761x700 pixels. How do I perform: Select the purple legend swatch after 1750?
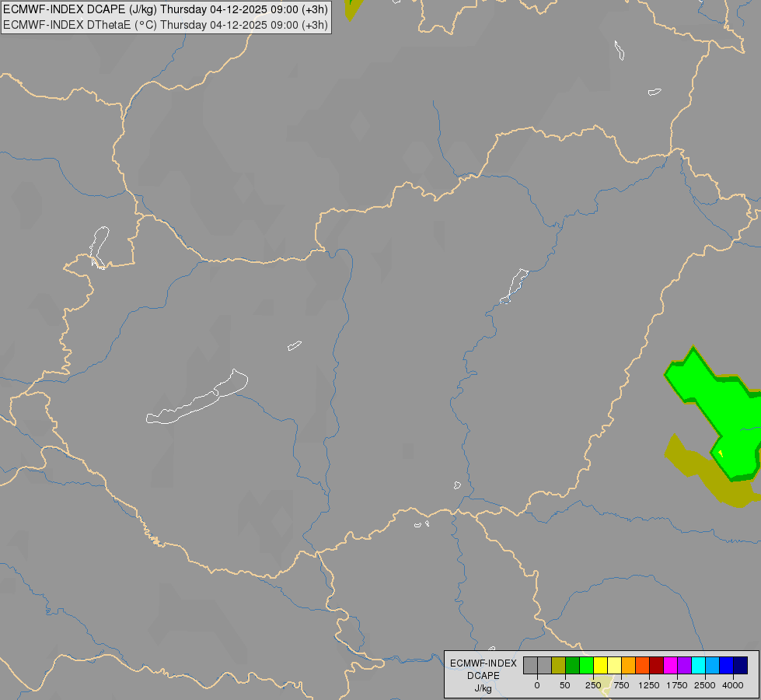tap(685, 666)
